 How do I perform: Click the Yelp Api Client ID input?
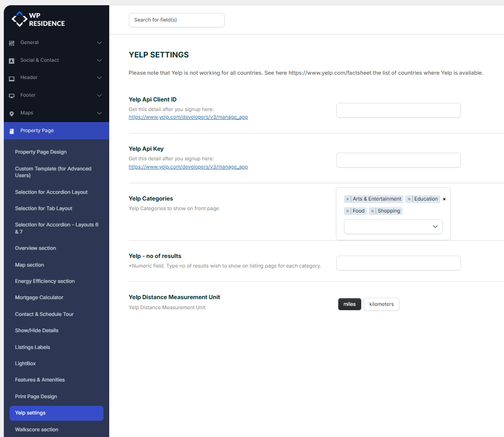coord(398,111)
